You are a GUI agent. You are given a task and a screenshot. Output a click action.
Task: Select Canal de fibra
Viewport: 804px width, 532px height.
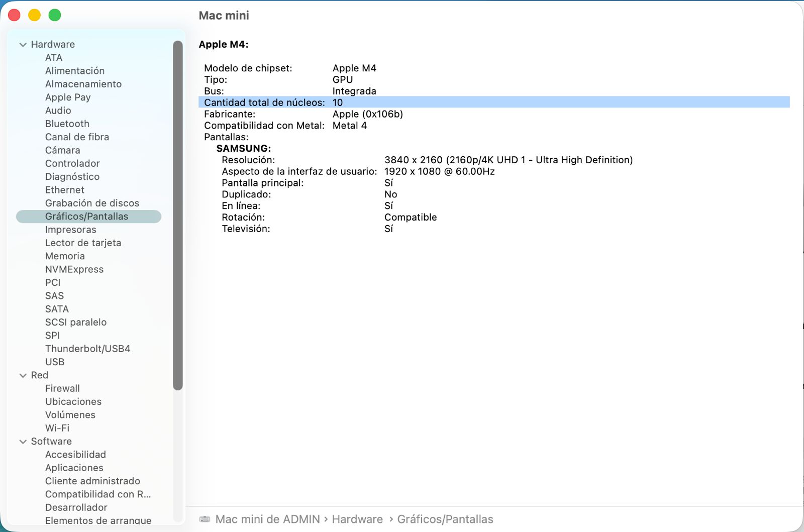(77, 137)
